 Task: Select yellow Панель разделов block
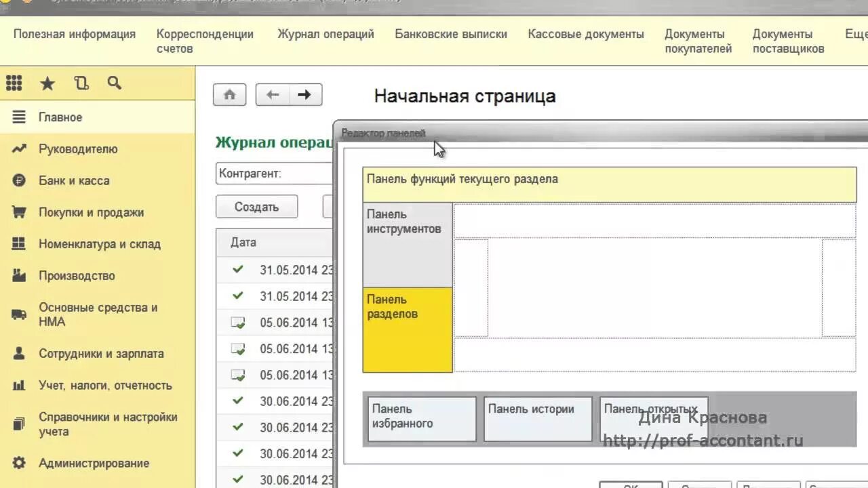pyautogui.click(x=408, y=330)
